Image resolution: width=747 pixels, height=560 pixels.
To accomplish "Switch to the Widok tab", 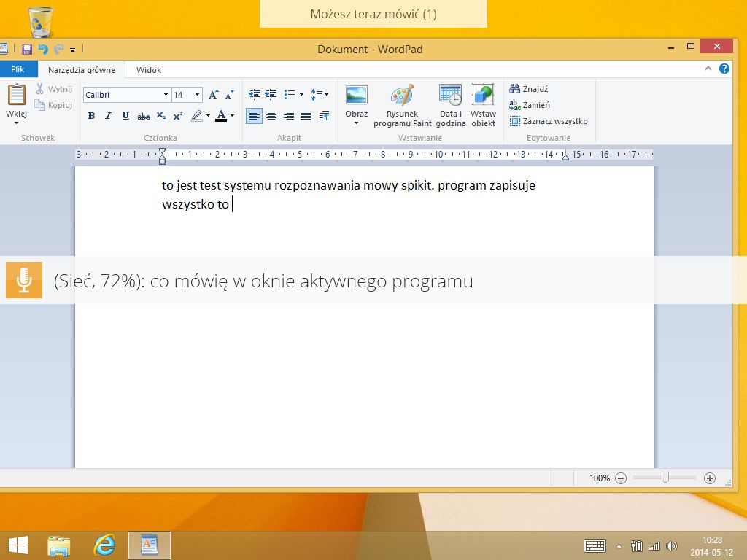I will [149, 70].
